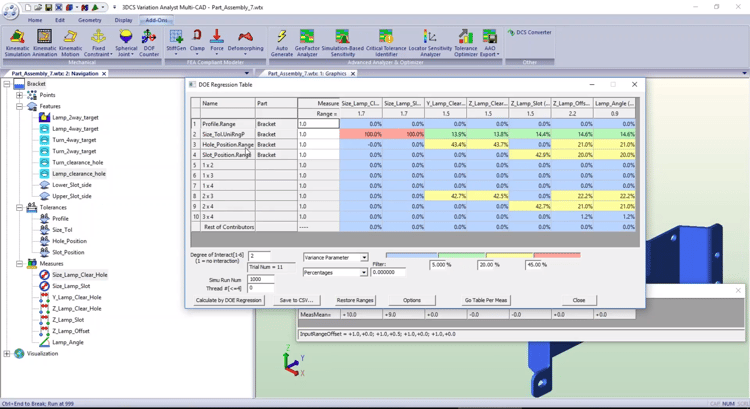Open Kinematic Animation tool
Screen dimensions: 750x409
44,43
